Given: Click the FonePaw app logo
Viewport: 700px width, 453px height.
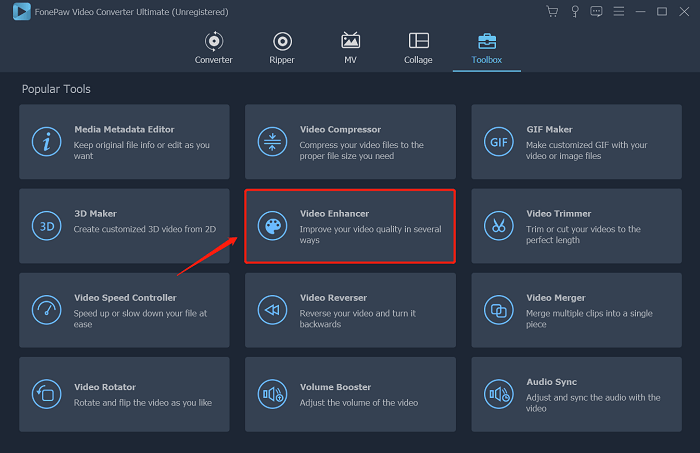Looking at the screenshot, I should point(21,12).
